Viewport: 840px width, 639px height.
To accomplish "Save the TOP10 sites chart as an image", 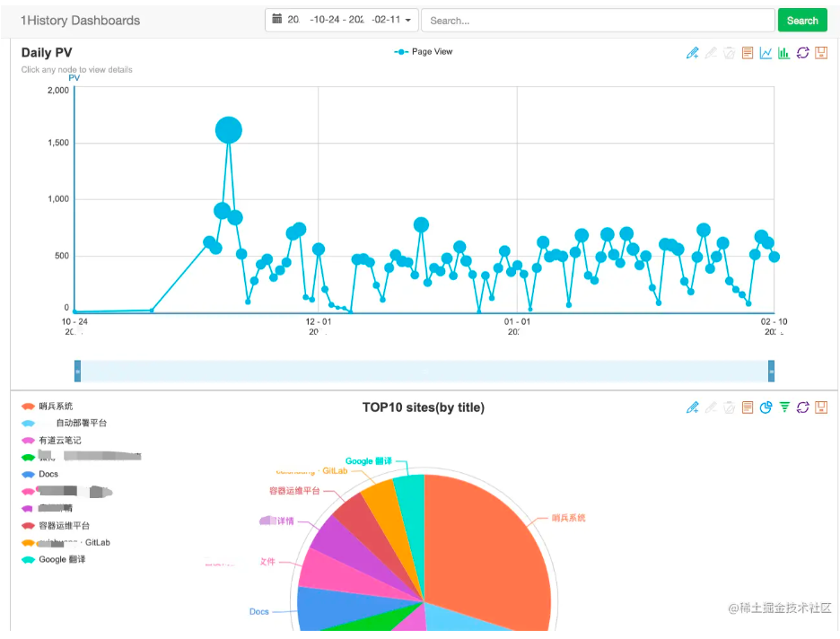I will (821, 407).
